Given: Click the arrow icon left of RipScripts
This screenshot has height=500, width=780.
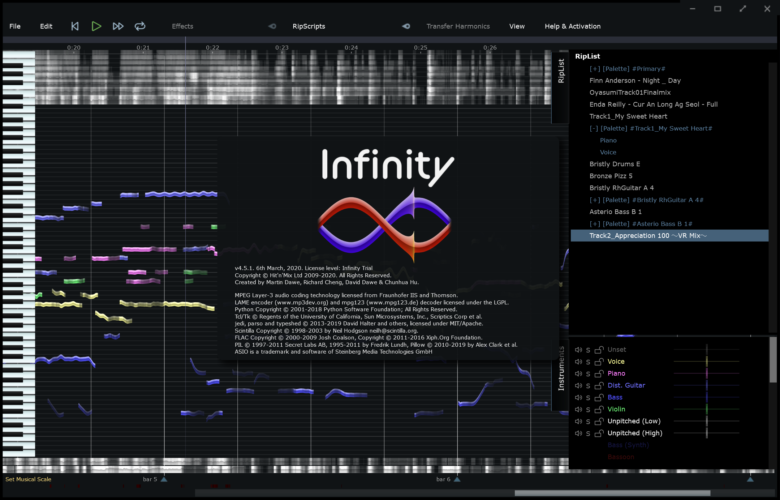Looking at the screenshot, I should tap(272, 26).
